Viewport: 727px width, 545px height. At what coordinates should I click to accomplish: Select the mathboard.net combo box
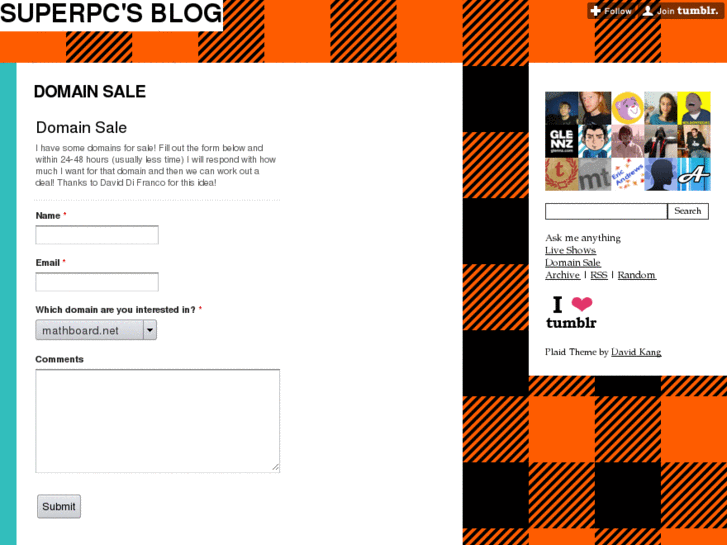pyautogui.click(x=96, y=330)
